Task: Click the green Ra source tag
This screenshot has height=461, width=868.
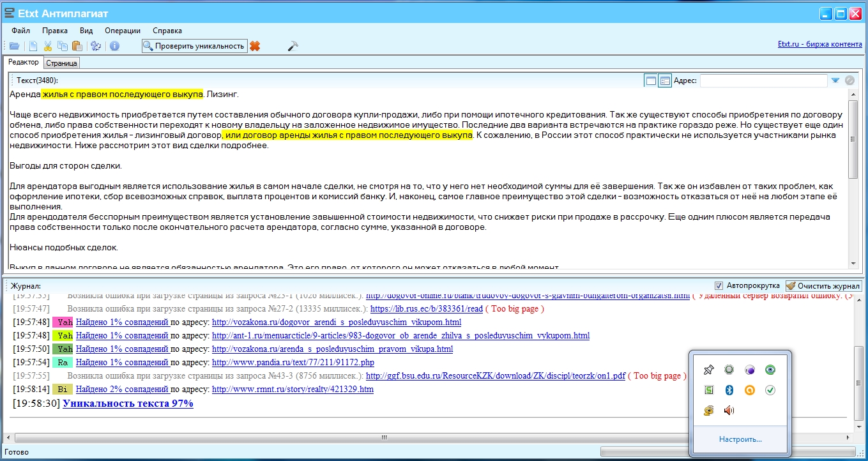Action: click(63, 363)
